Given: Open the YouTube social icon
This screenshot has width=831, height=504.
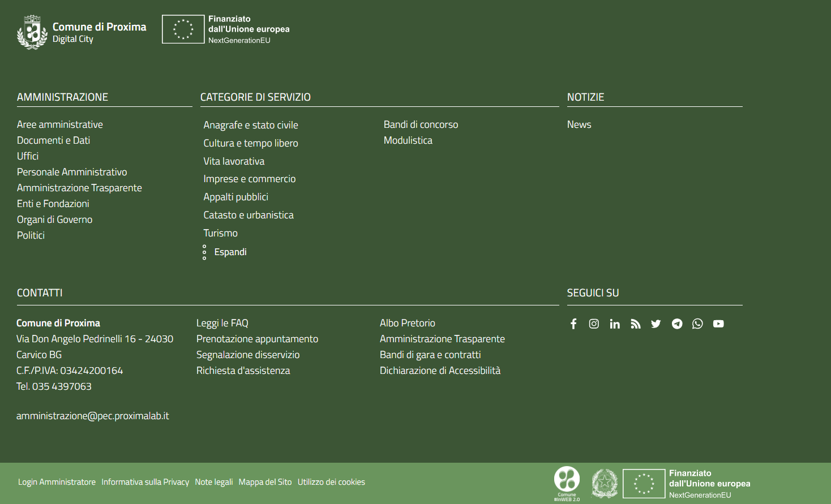Looking at the screenshot, I should [718, 324].
